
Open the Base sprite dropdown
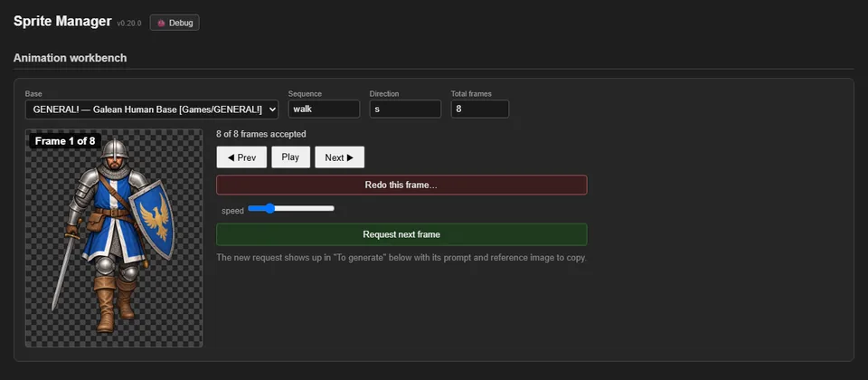(152, 109)
